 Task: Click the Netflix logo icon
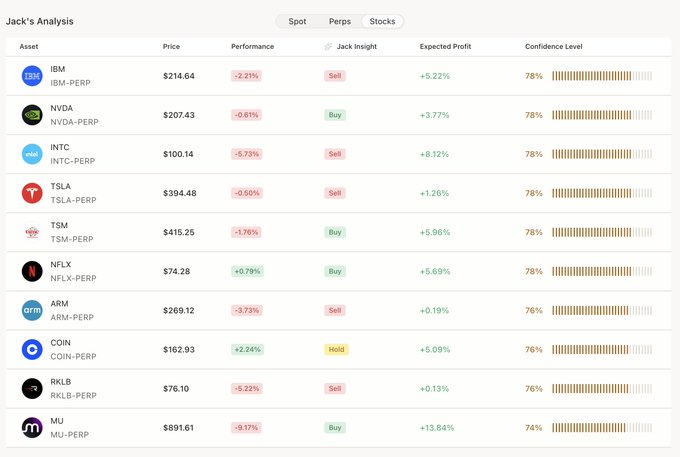(x=32, y=271)
